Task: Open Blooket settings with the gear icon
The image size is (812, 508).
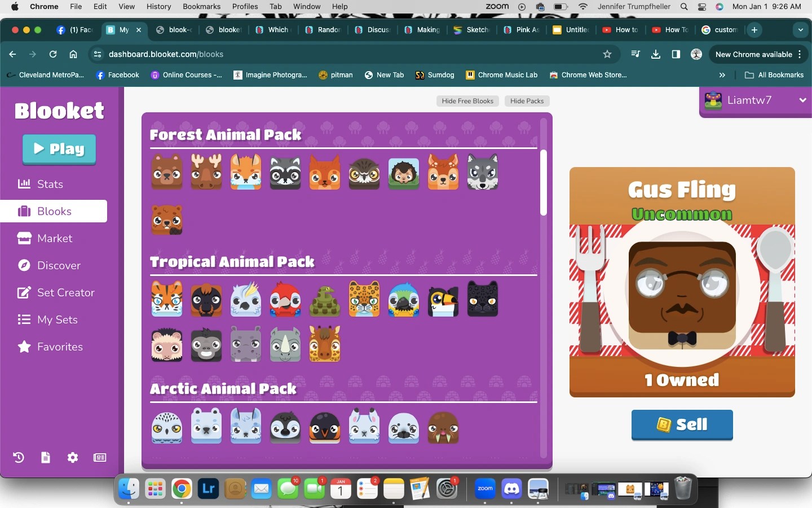Action: point(72,458)
